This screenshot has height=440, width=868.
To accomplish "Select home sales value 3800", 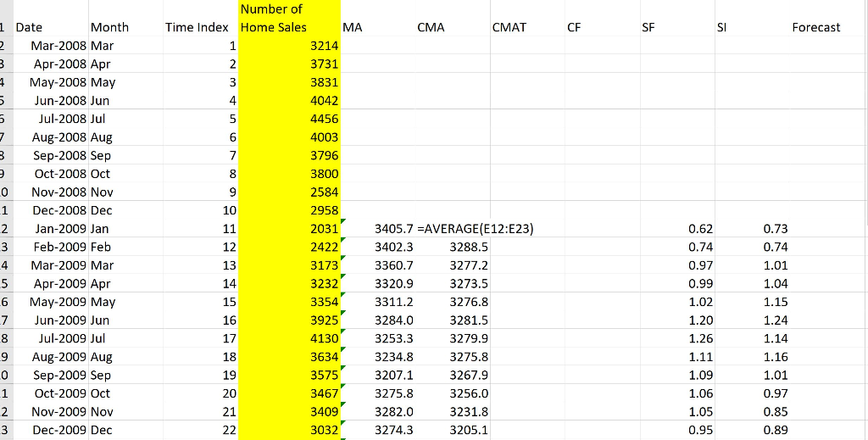I will point(289,173).
